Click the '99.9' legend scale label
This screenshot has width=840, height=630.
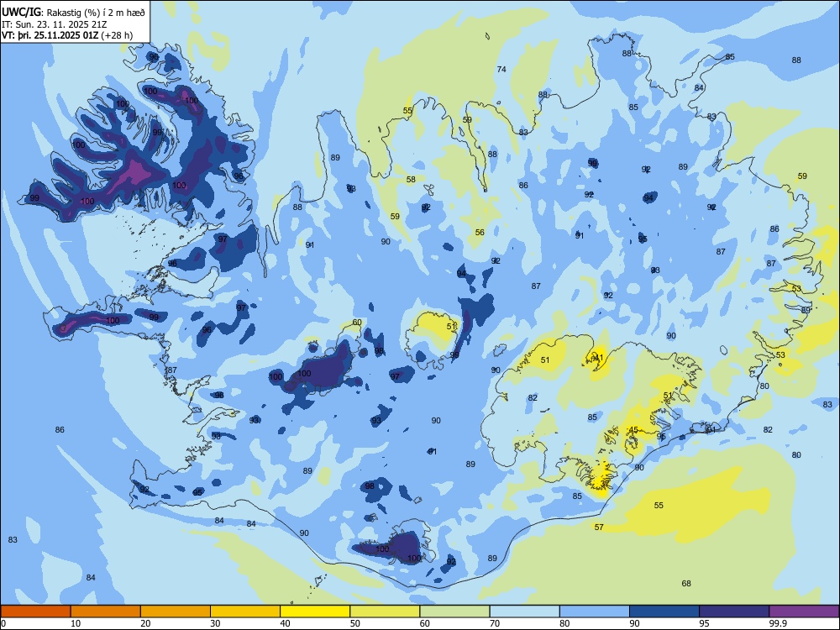click(x=779, y=623)
